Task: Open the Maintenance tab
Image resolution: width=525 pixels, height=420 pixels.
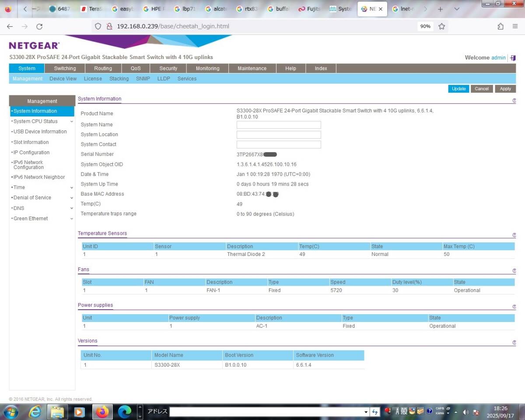Action: point(252,68)
